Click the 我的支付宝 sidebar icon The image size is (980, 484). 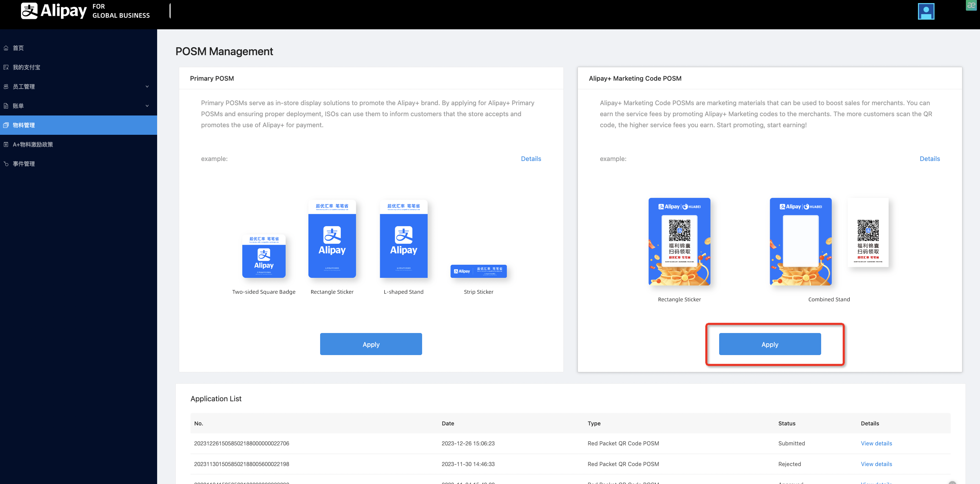(6, 67)
